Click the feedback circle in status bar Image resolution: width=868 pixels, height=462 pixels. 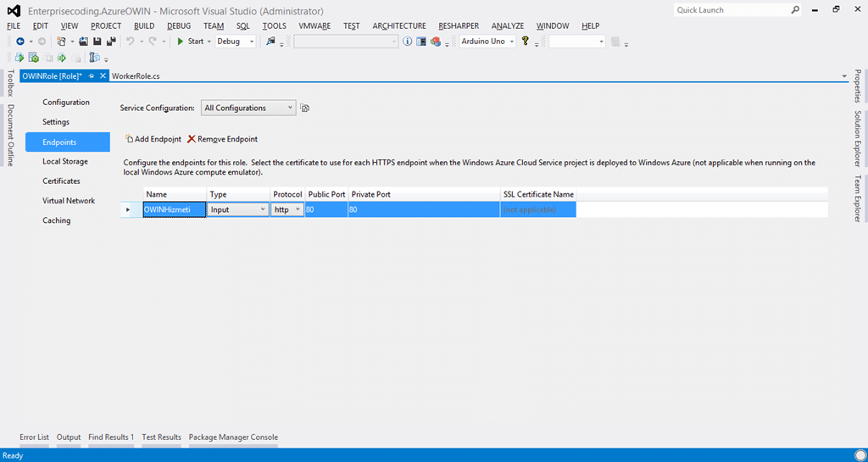[860, 455]
